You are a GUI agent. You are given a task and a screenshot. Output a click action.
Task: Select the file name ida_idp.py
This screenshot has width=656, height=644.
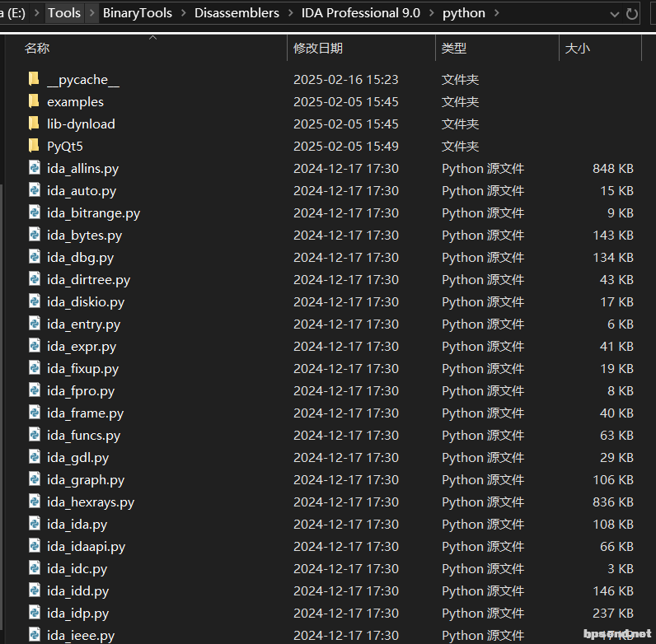[x=77, y=614]
